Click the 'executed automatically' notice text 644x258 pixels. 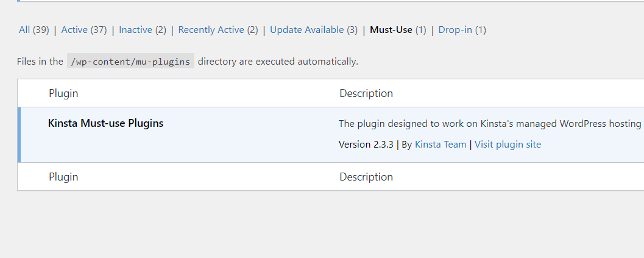(278, 61)
